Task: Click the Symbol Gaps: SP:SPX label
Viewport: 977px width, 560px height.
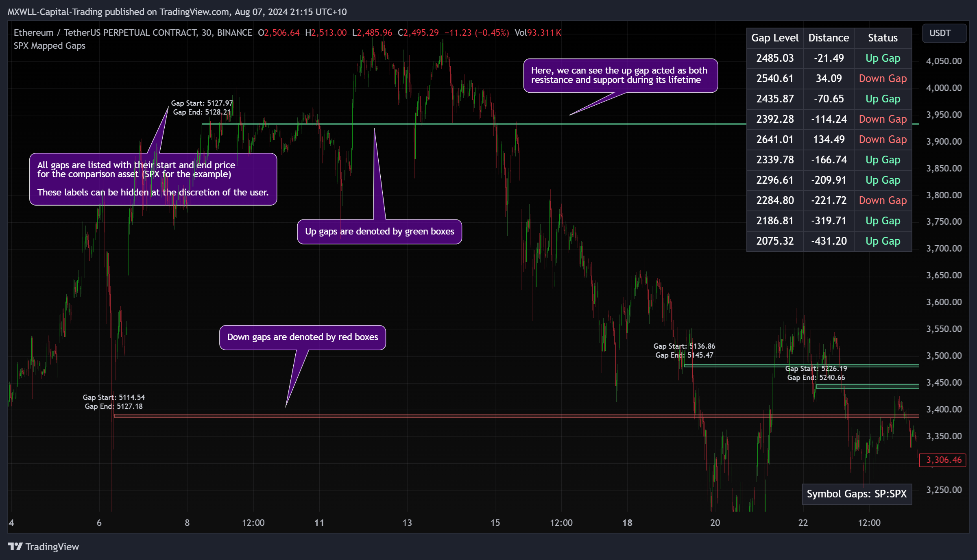Action: (x=857, y=494)
